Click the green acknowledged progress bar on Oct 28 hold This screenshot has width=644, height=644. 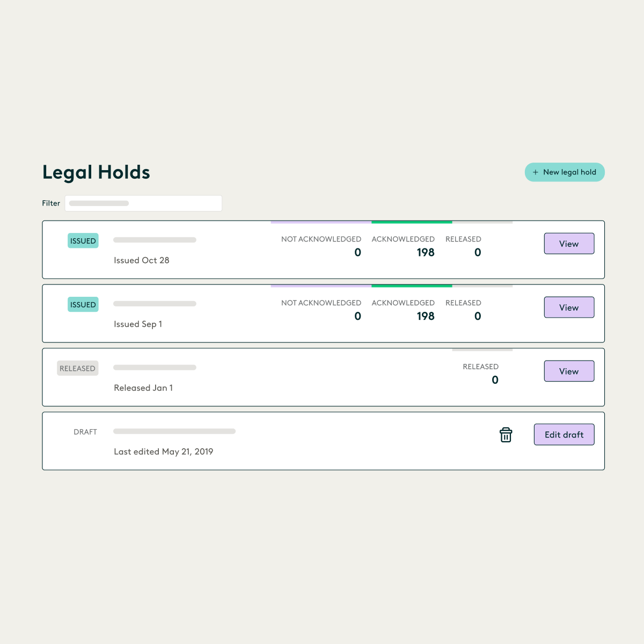click(412, 222)
